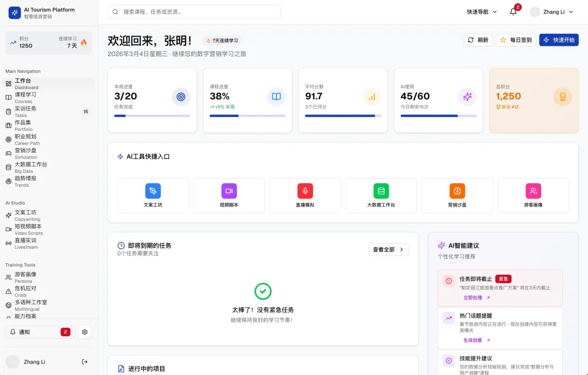
Task: Open 职业规划 Career Path in sidebar
Action: click(x=49, y=140)
